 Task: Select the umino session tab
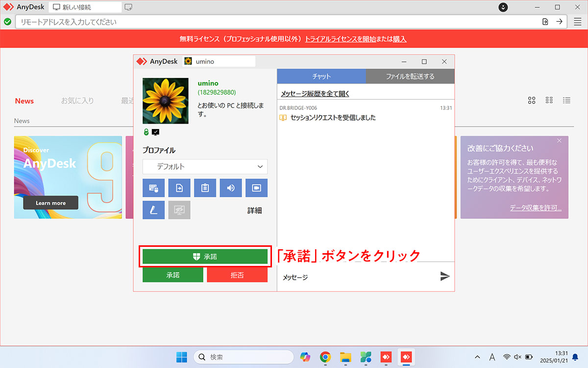(x=219, y=61)
